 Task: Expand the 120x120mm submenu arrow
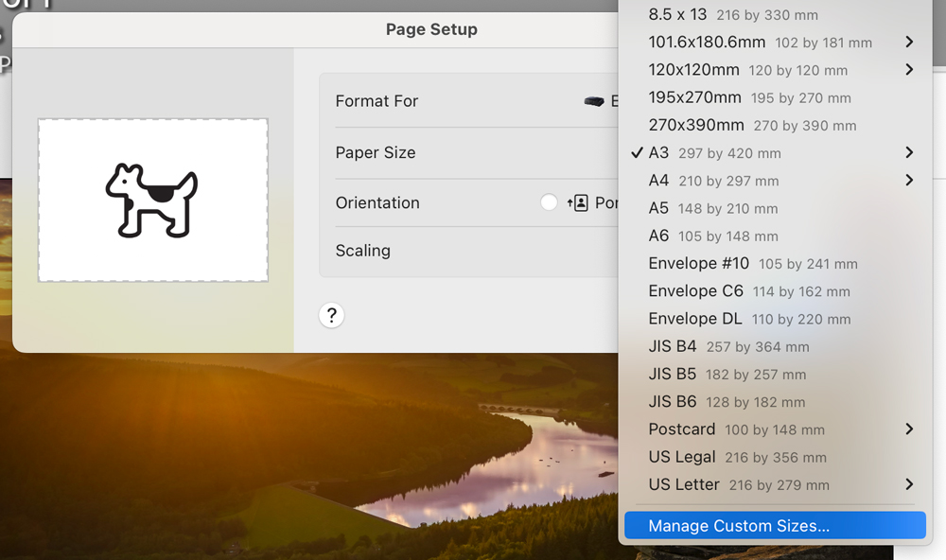908,69
